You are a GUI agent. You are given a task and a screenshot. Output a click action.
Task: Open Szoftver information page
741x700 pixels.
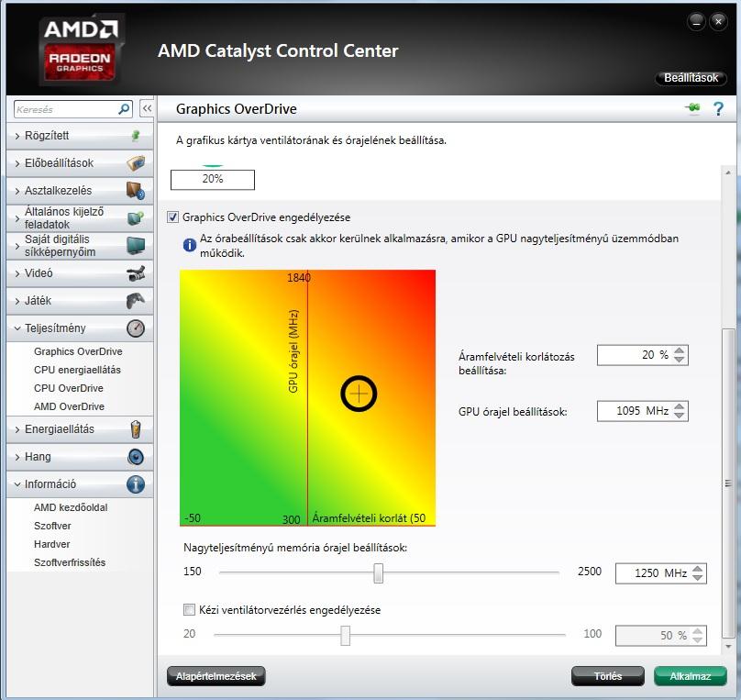point(52,526)
